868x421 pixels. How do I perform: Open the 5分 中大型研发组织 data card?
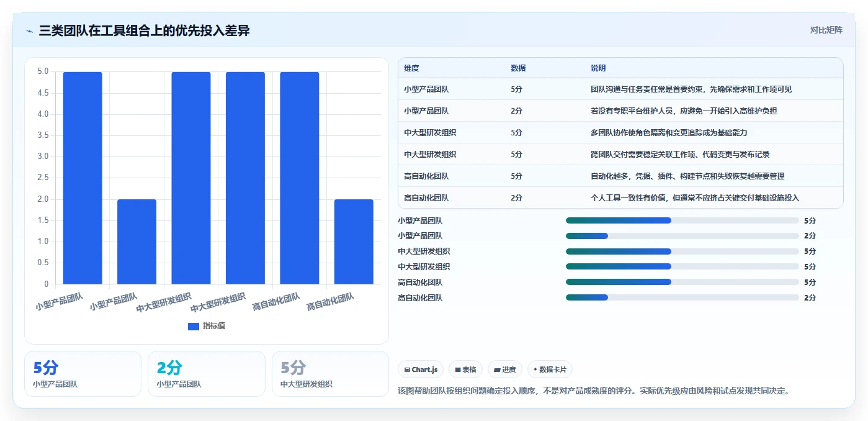point(330,374)
